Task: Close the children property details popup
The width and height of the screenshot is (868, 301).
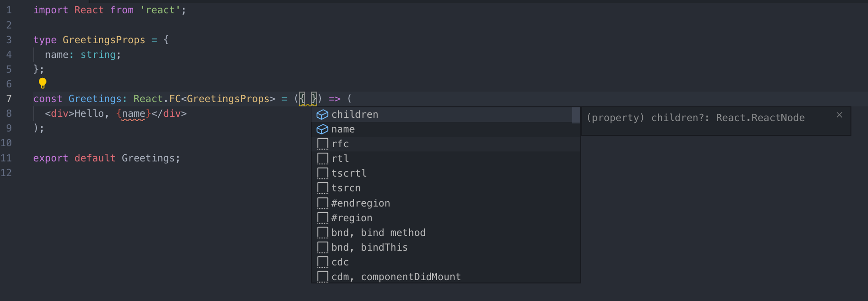Action: 839,115
